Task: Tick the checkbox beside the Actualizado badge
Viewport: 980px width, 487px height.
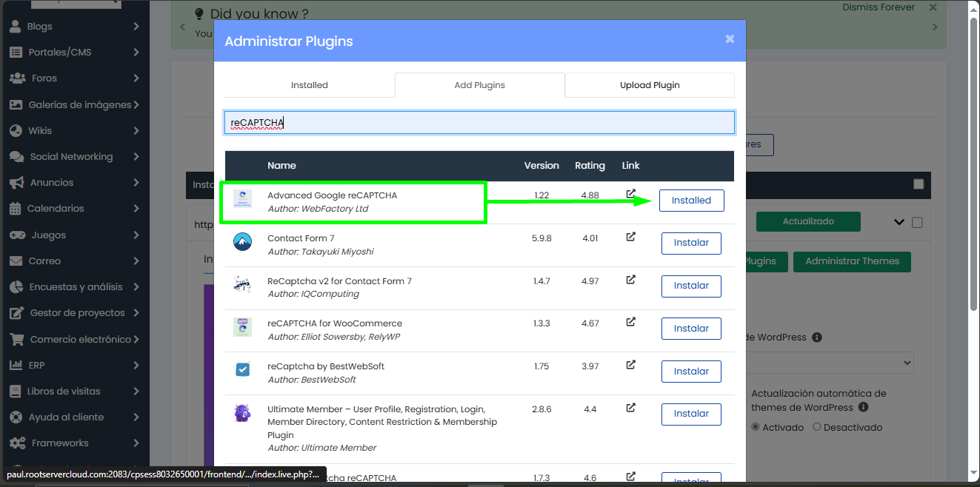Action: point(916,221)
